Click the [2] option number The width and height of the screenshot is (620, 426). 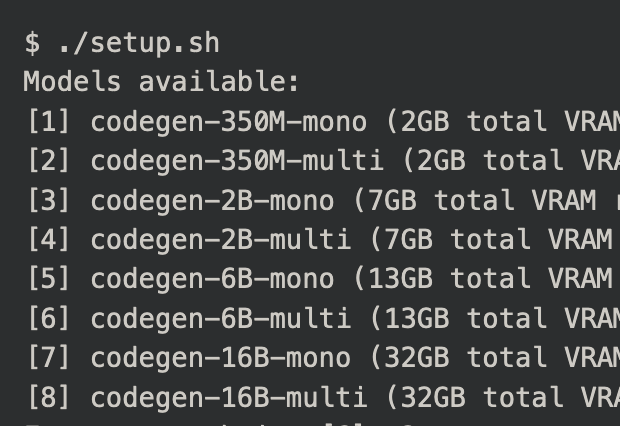(x=48, y=161)
